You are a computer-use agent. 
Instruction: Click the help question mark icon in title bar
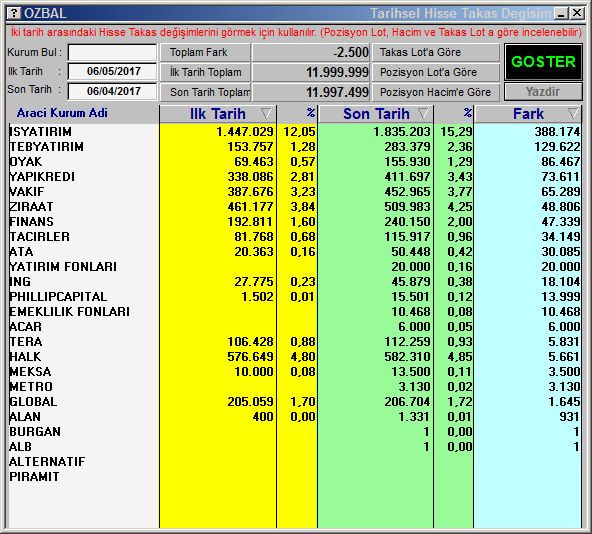(14, 13)
